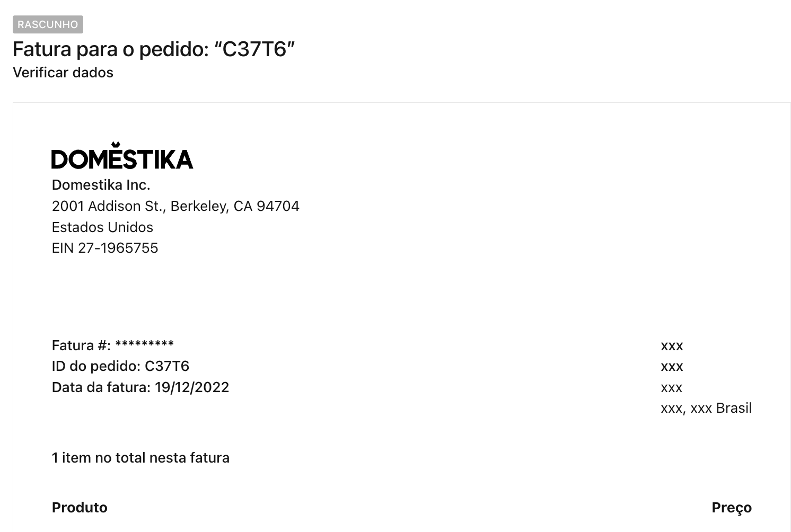Click the 'Verificar dados' subtitle

tap(63, 73)
